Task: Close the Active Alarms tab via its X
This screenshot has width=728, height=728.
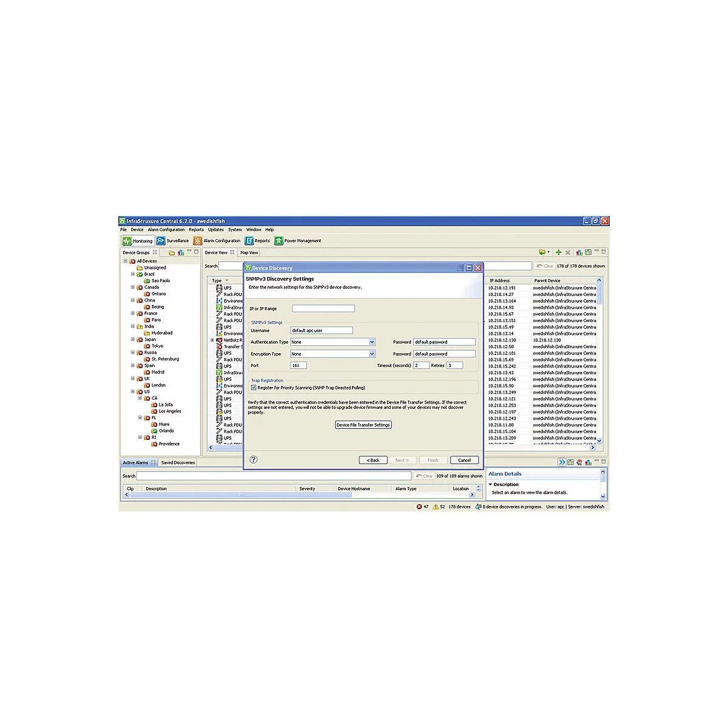Action: (153, 462)
